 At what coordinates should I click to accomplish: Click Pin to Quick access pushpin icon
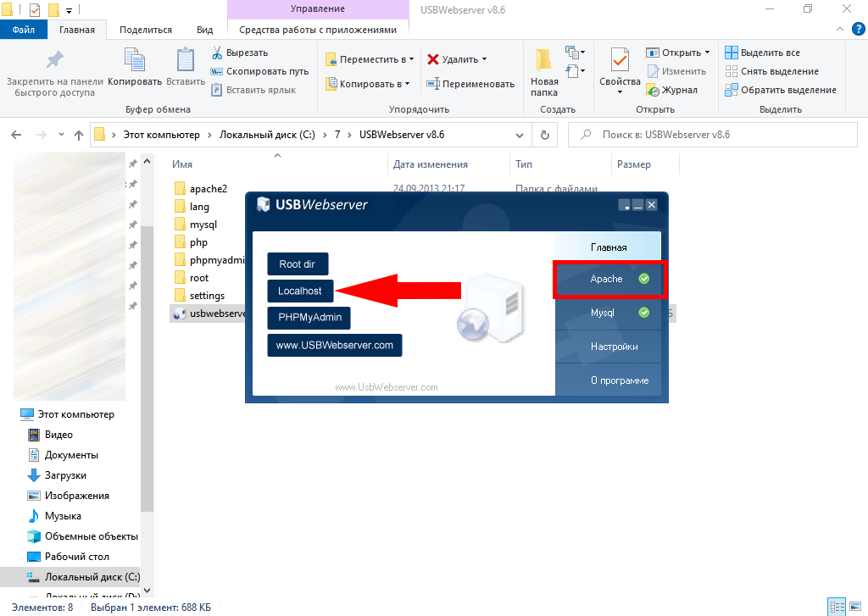(x=54, y=61)
